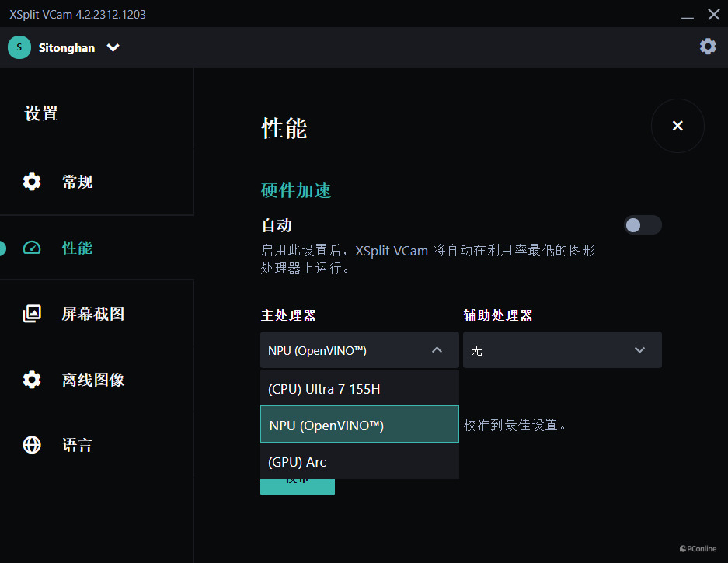Choose (GPU) Arc as main processor
This screenshot has height=563, width=728.
359,462
